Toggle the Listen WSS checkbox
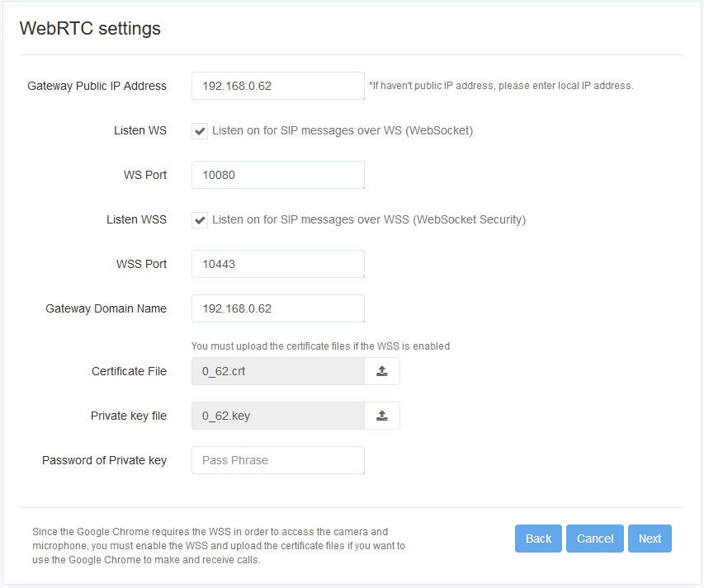Image resolution: width=704 pixels, height=588 pixels. coord(200,220)
